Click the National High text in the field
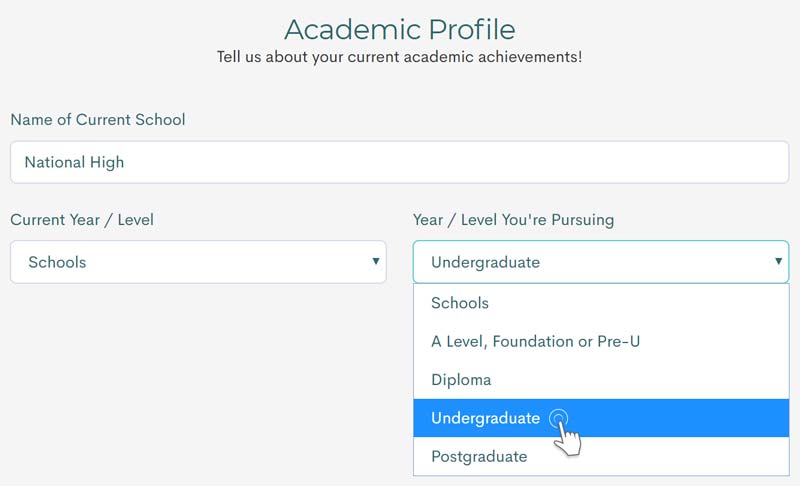 click(74, 162)
